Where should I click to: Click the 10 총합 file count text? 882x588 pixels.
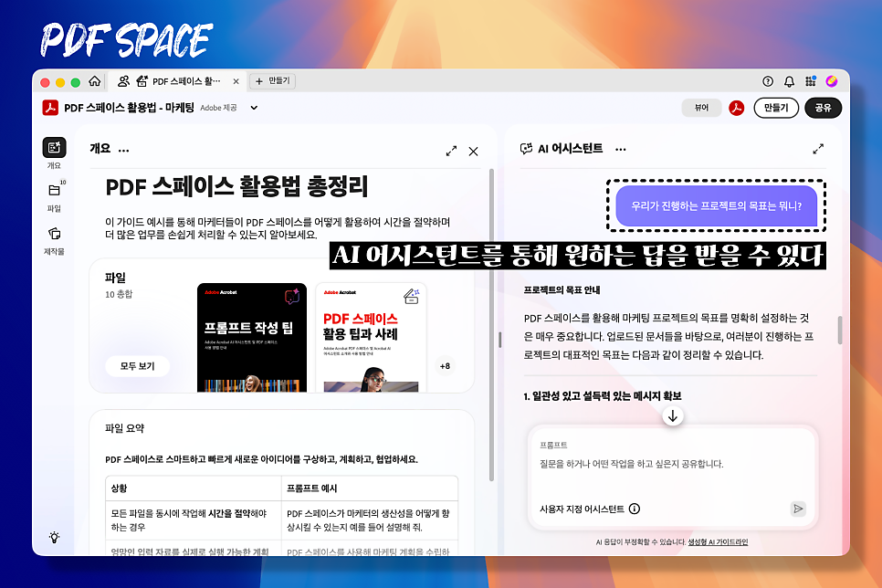119,294
